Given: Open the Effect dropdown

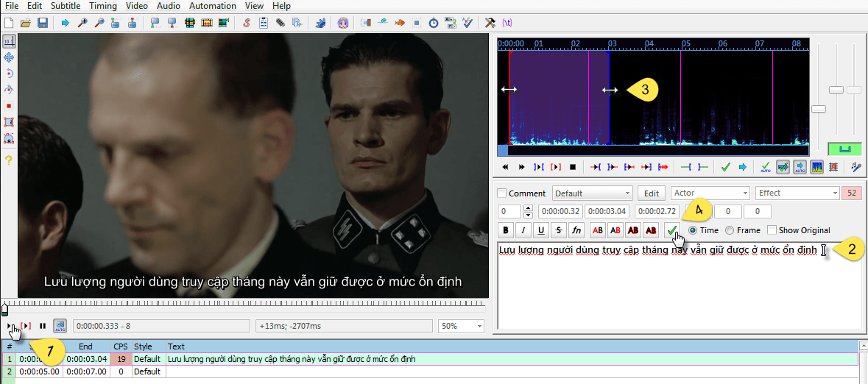Looking at the screenshot, I should coord(797,193).
